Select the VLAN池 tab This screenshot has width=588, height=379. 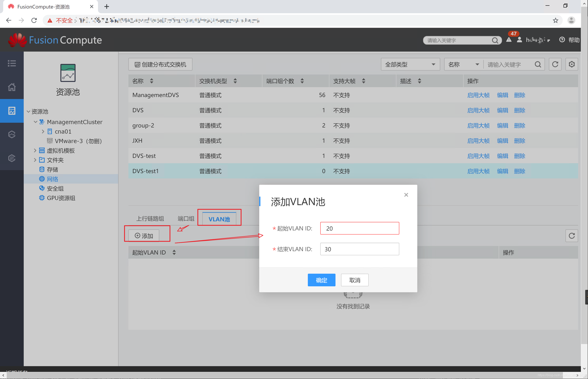[219, 219]
